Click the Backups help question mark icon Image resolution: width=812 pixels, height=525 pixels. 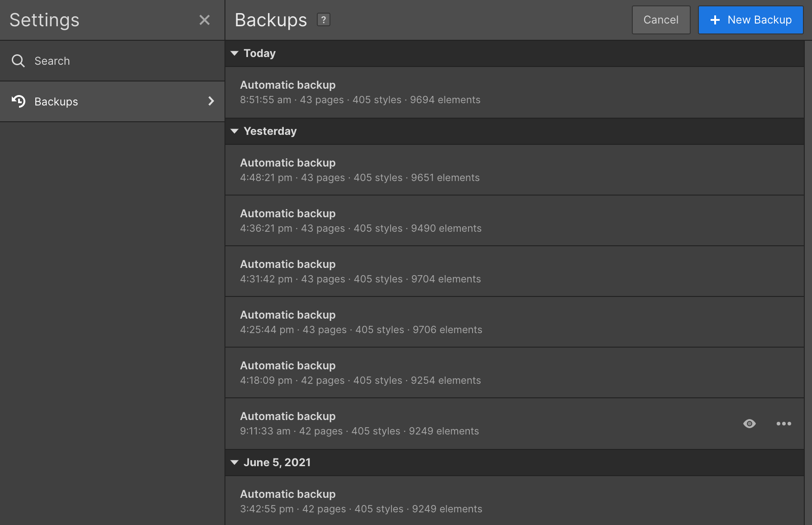click(324, 20)
